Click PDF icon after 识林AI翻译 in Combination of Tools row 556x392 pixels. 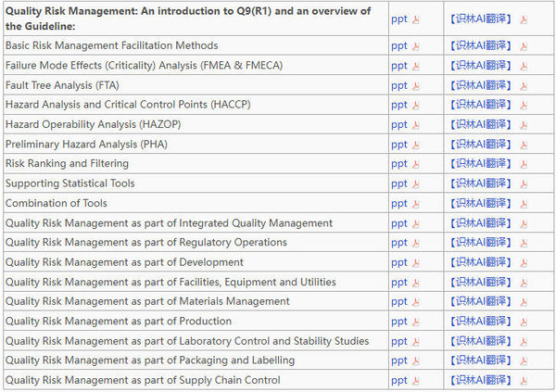coord(524,204)
